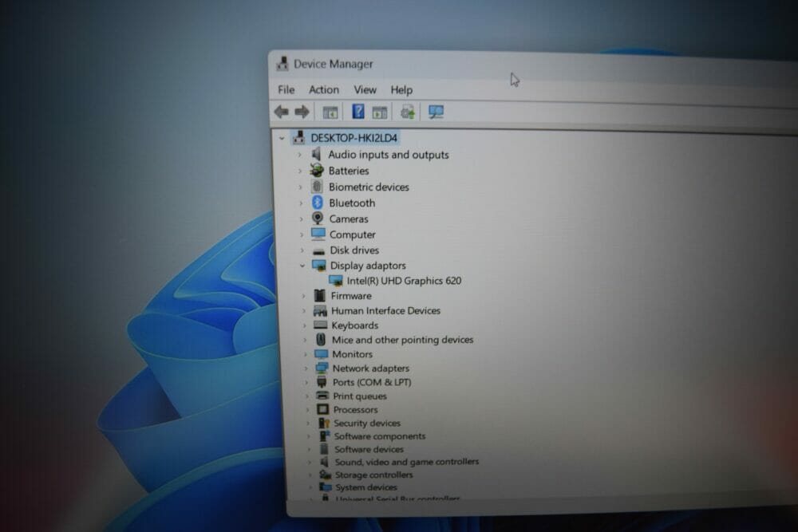Click the Ports (COM & LPT) icon
Viewport: 798px width, 532px height.
[322, 382]
